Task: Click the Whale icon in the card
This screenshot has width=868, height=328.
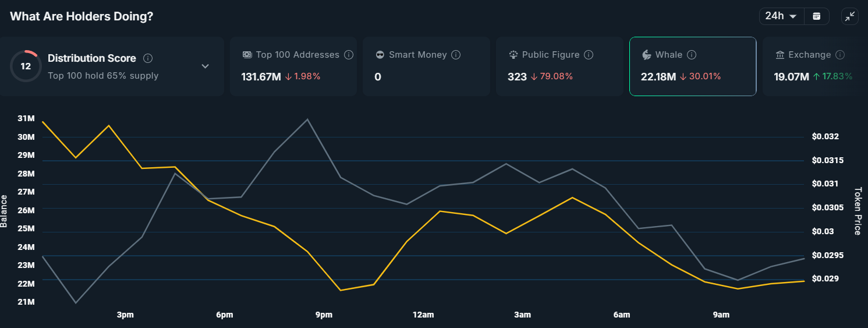Action: 646,55
